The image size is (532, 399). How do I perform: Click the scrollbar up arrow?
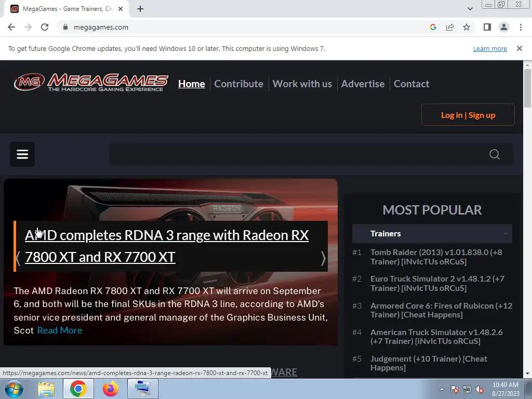[527, 65]
